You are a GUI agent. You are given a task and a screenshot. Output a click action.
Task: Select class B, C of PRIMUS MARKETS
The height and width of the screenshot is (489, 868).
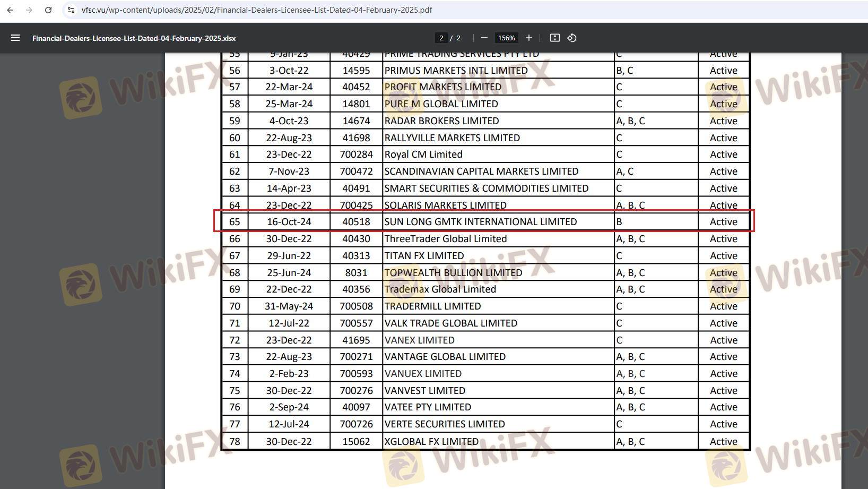(x=624, y=71)
